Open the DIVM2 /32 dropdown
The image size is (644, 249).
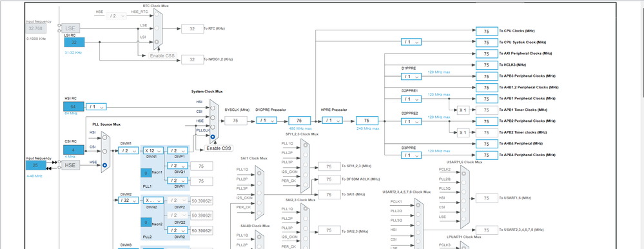pos(128,201)
